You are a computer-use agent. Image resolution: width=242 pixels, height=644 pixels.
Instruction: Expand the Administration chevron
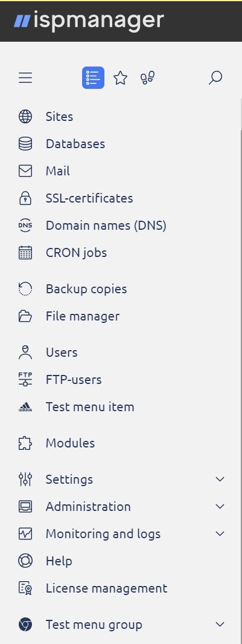(220, 506)
